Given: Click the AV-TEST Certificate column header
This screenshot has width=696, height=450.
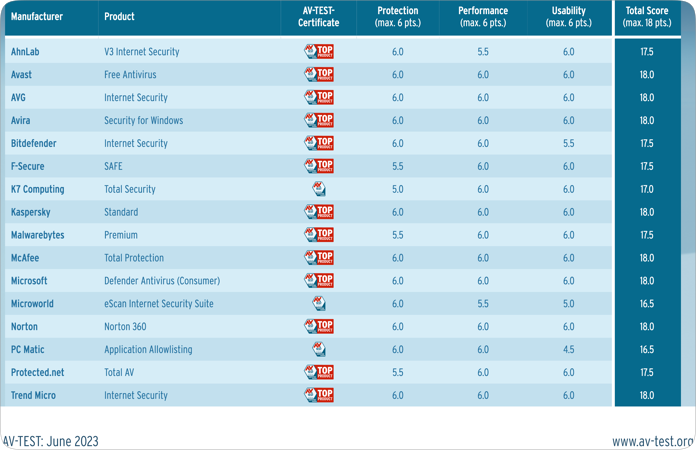Looking at the screenshot, I should click(319, 17).
